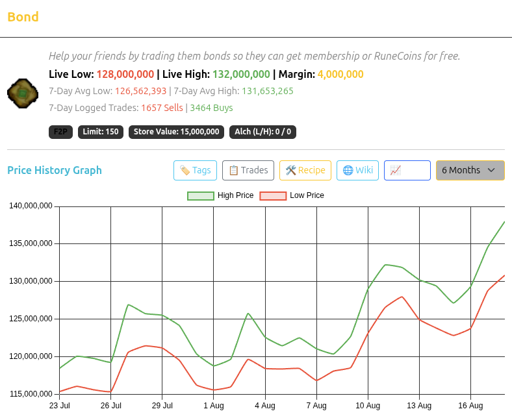Click the High Price peak near 16 Aug

[504, 222]
